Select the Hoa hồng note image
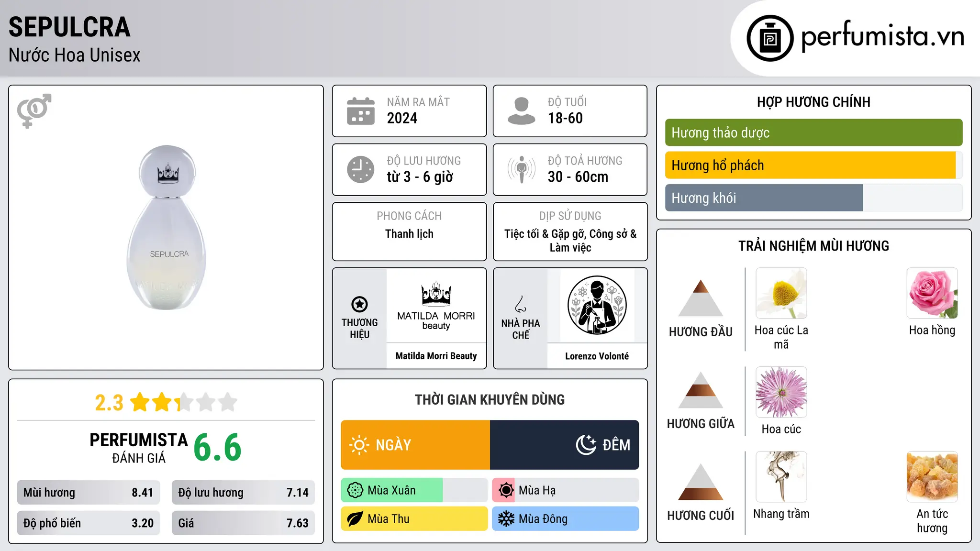The height and width of the screenshot is (551, 980). pos(932,293)
